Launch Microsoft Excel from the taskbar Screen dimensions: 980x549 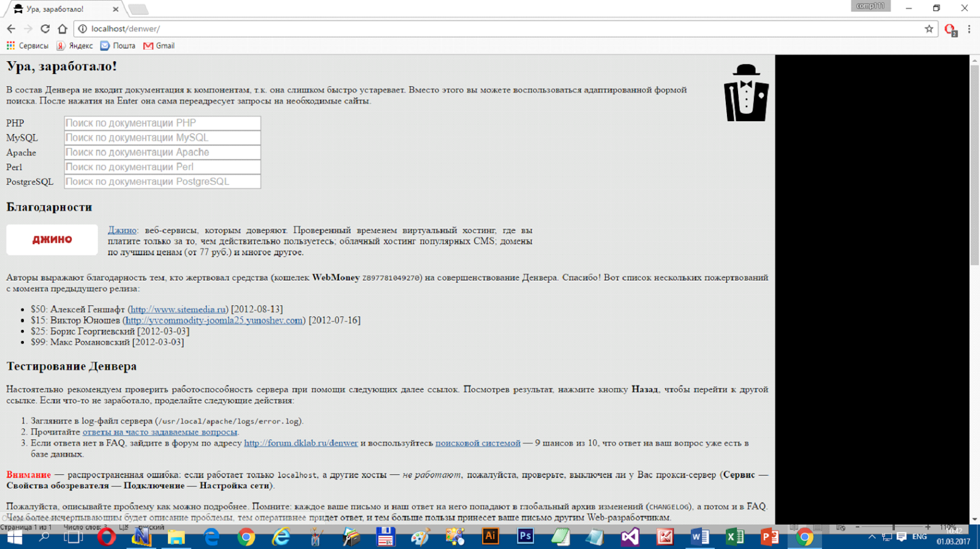coord(734,537)
